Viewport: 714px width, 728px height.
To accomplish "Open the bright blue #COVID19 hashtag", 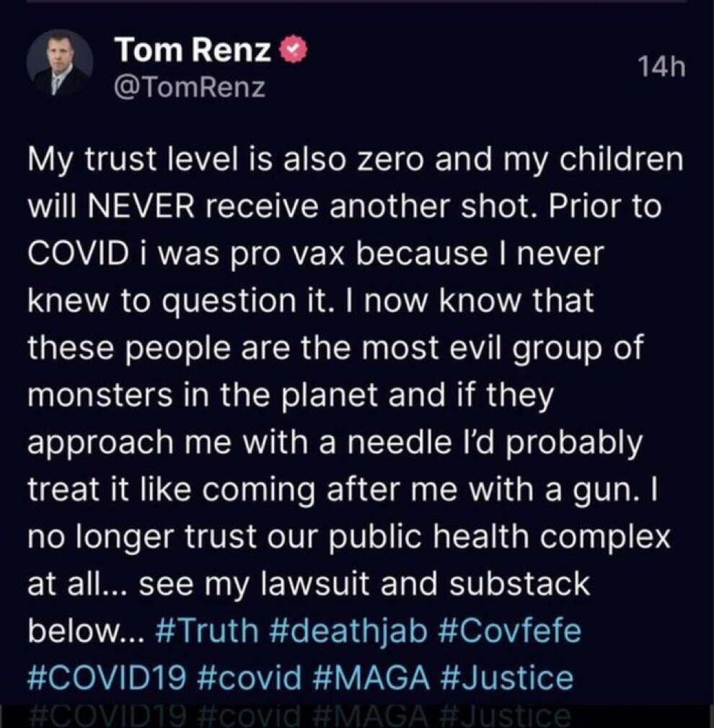I will (x=108, y=678).
